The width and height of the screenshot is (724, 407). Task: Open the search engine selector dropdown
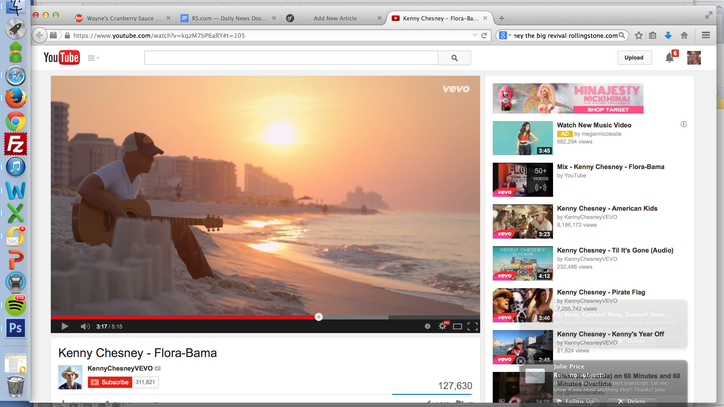[505, 36]
